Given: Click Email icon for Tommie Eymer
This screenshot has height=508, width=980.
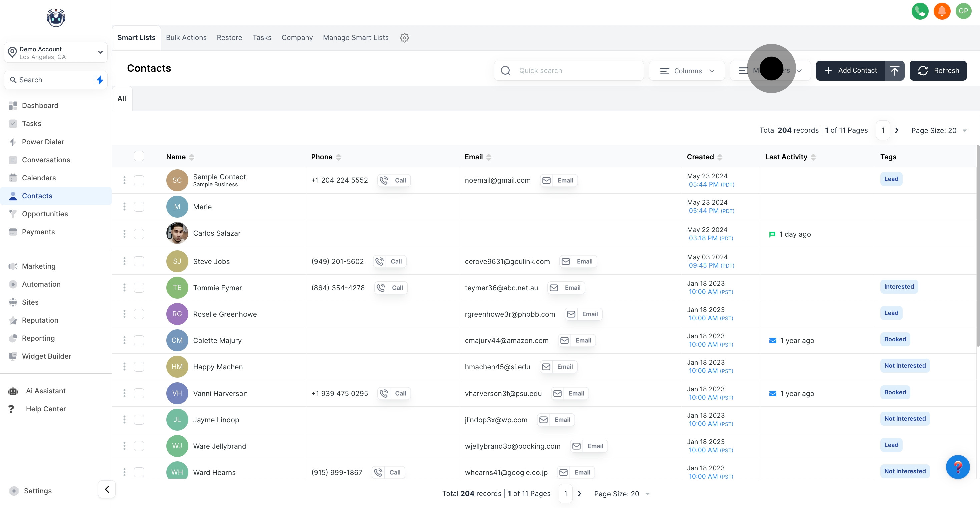Looking at the screenshot, I should click(x=554, y=288).
